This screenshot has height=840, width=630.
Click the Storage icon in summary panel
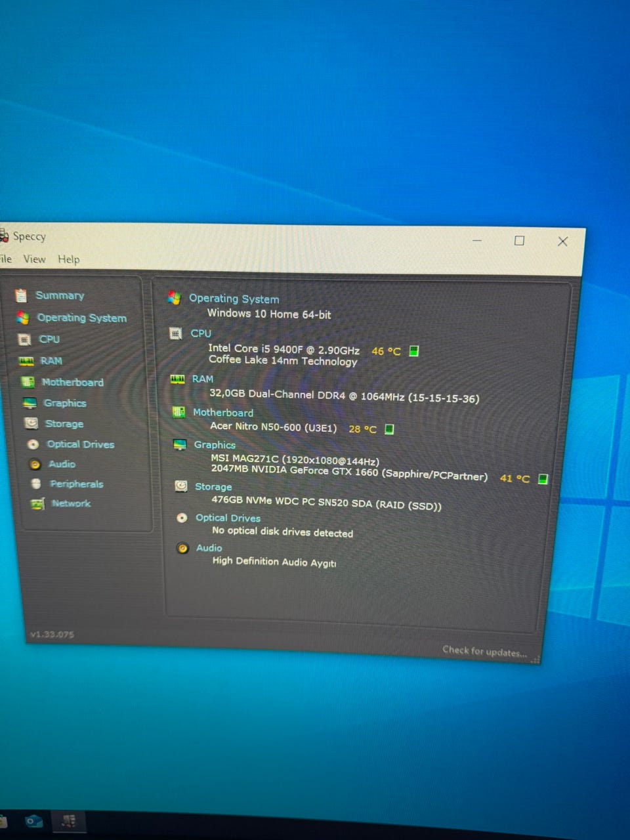pyautogui.click(x=181, y=486)
